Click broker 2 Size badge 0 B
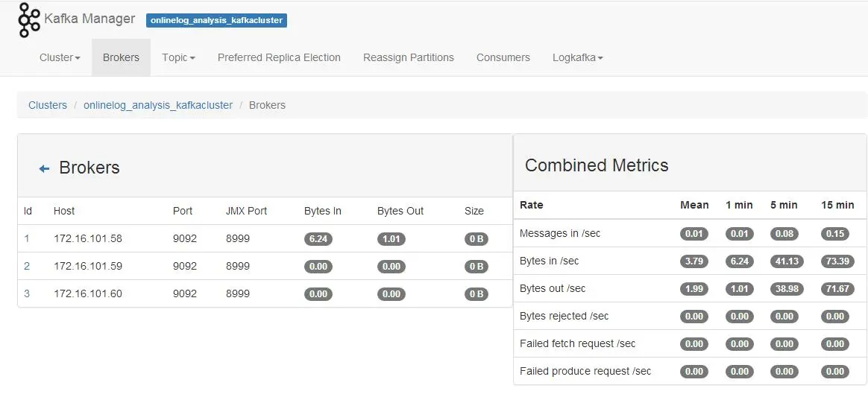 pos(476,267)
